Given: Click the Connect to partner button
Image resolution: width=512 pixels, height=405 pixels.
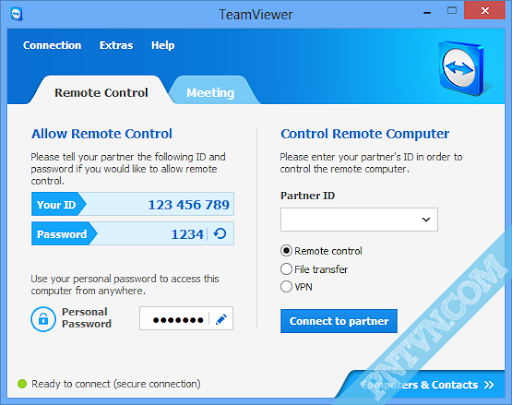Looking at the screenshot, I should coord(339,321).
